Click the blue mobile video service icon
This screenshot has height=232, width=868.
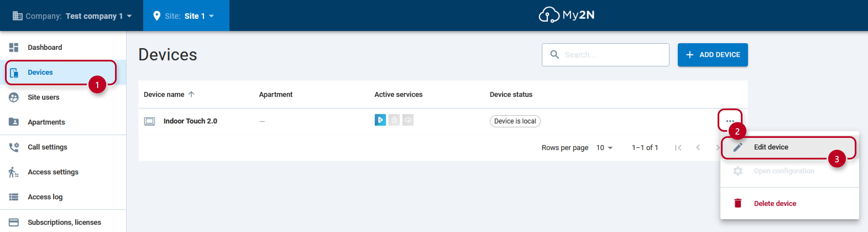pyautogui.click(x=380, y=120)
